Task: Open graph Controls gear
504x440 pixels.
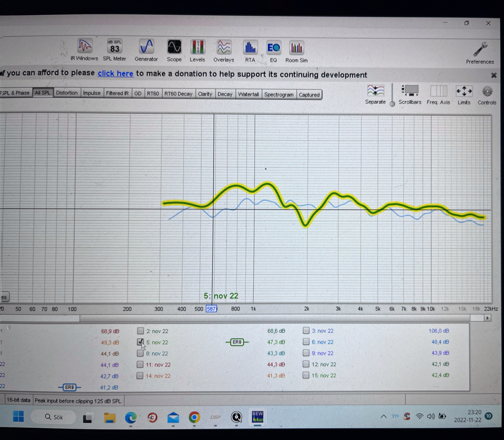Action: (x=487, y=96)
